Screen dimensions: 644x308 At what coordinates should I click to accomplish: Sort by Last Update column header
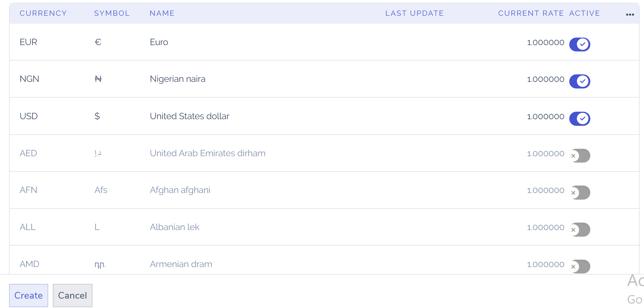[x=414, y=13]
